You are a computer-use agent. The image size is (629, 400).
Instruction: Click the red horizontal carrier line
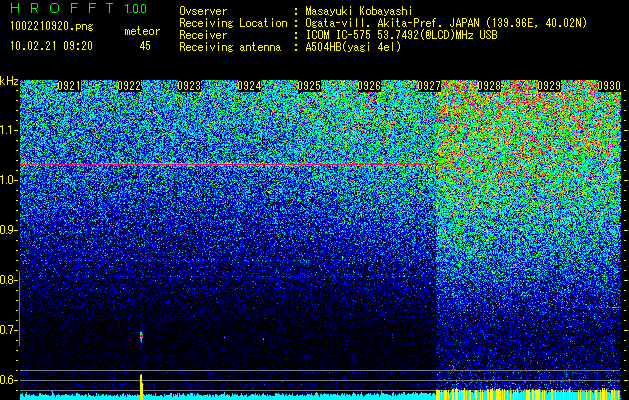[228, 164]
